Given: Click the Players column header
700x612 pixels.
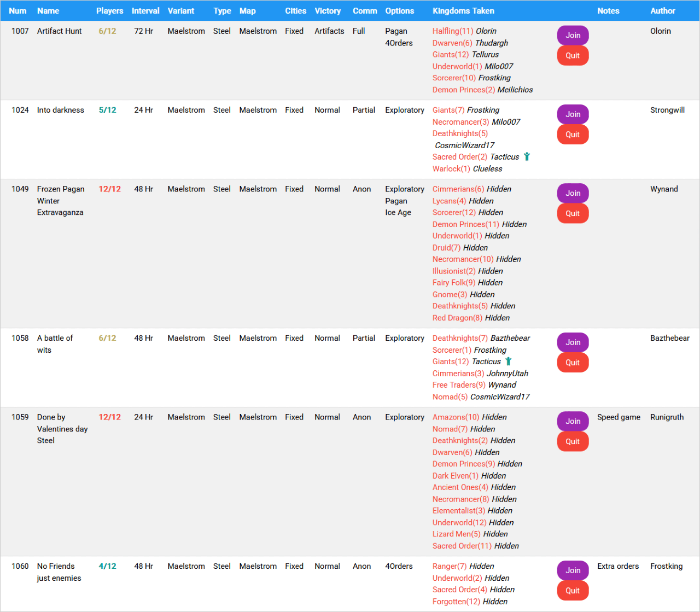Looking at the screenshot, I should (x=109, y=11).
